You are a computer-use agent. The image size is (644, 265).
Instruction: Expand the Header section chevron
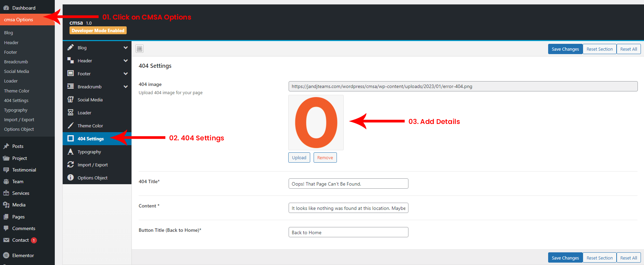126,61
